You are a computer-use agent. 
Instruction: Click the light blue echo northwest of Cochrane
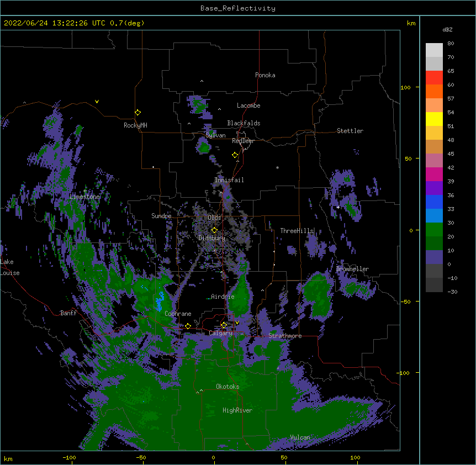160,302
